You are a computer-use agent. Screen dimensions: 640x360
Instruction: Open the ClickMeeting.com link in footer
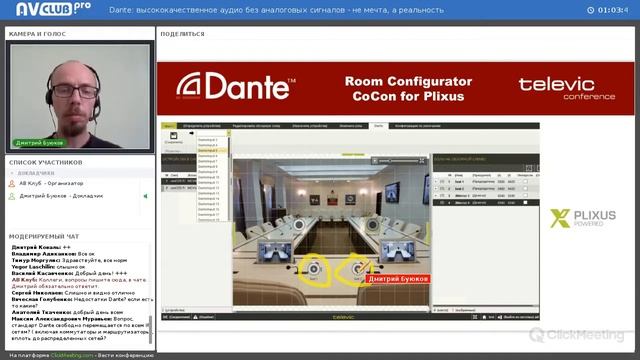(72, 356)
